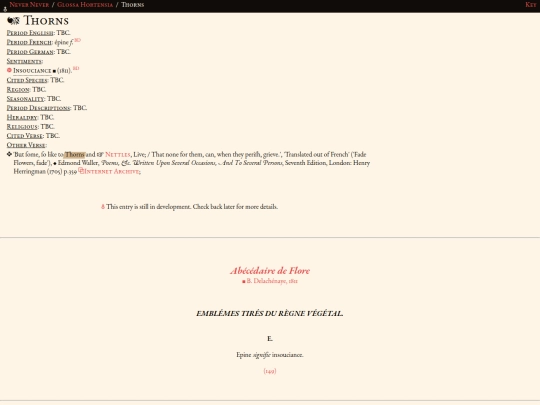Click the highlighted word Thorns in verse
Viewport: 540px width, 405px height.
click(75, 155)
